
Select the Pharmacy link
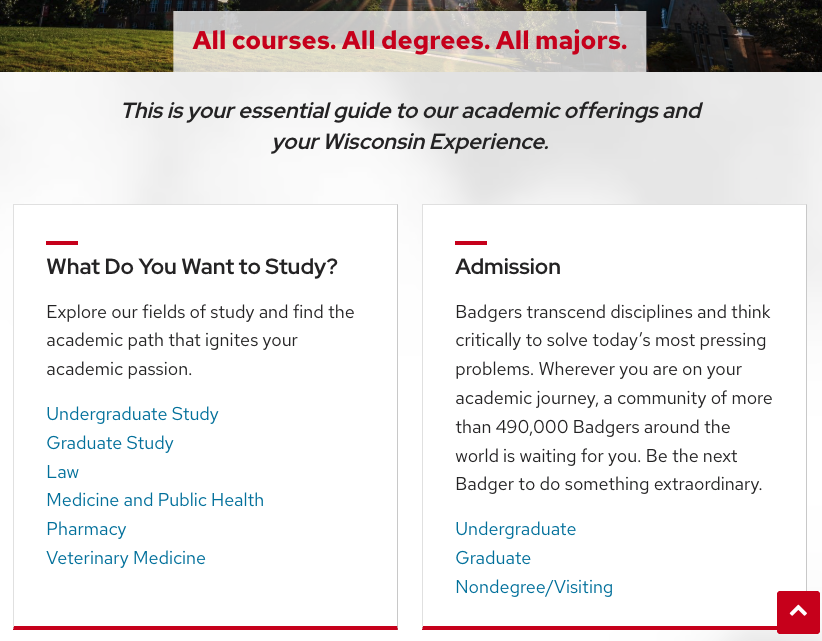86,529
